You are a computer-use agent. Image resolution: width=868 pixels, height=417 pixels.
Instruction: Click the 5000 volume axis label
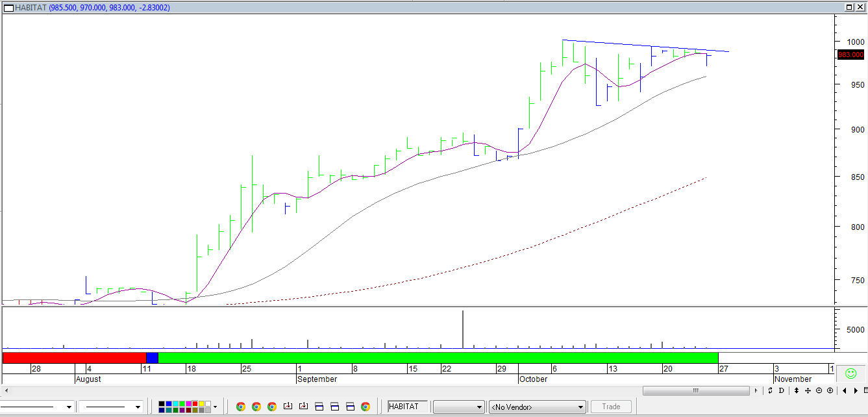coord(855,329)
